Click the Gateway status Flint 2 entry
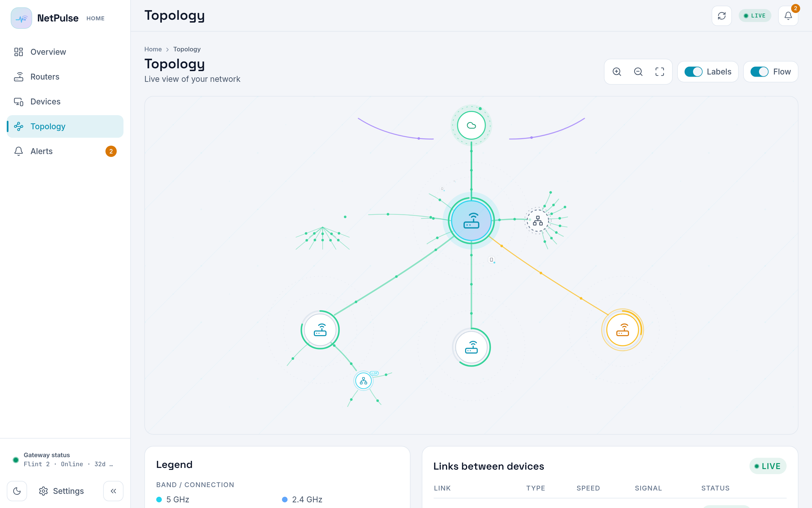 tap(65, 459)
